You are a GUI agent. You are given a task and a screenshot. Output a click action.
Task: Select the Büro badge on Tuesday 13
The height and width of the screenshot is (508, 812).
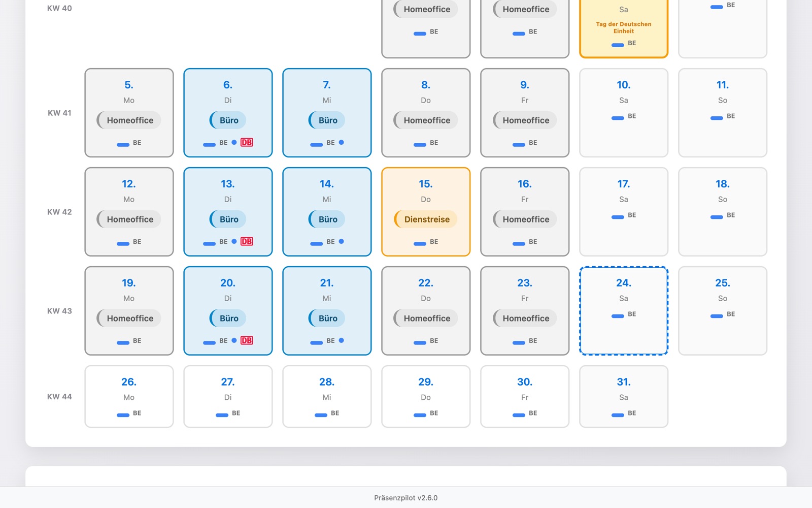point(228,219)
